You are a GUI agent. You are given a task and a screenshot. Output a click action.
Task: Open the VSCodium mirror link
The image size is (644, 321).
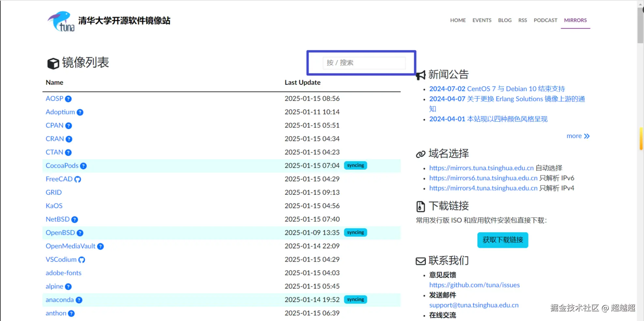point(61,259)
